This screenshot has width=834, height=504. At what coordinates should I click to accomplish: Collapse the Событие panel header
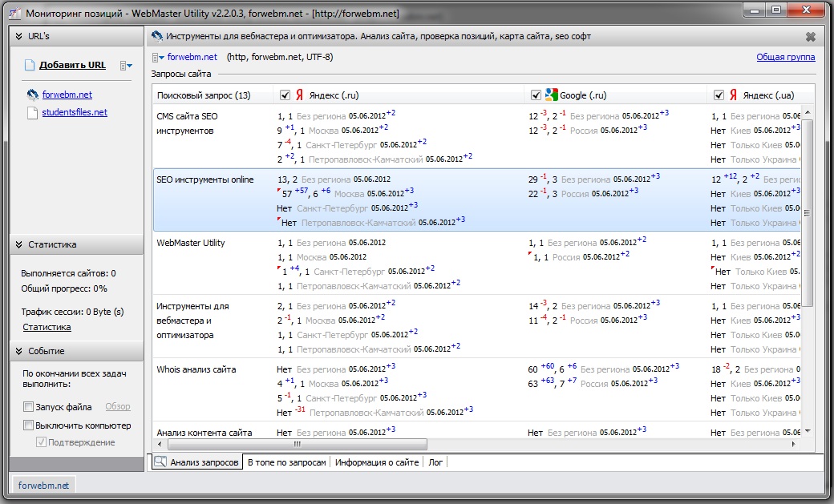[x=19, y=351]
